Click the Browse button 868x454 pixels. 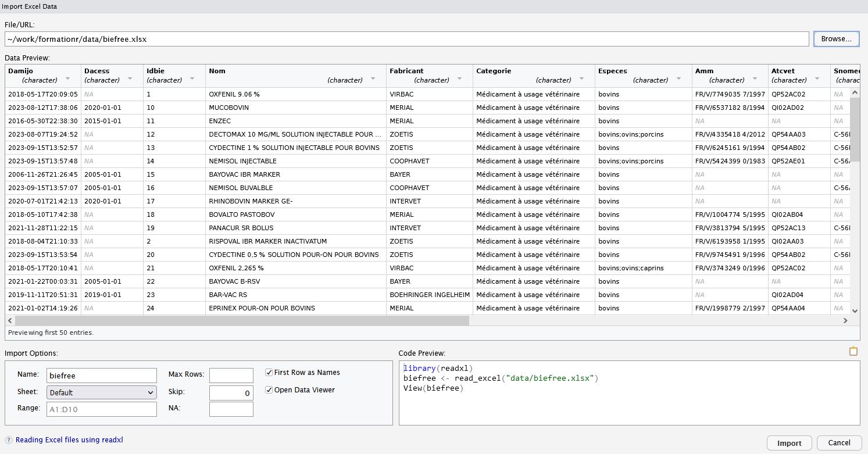click(836, 39)
